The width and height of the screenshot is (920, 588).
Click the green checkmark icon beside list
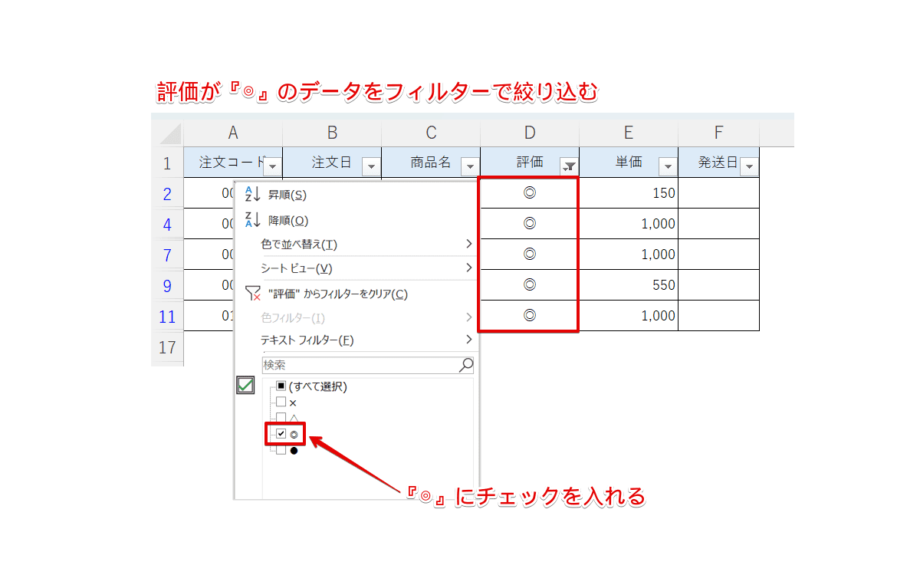pos(245,386)
